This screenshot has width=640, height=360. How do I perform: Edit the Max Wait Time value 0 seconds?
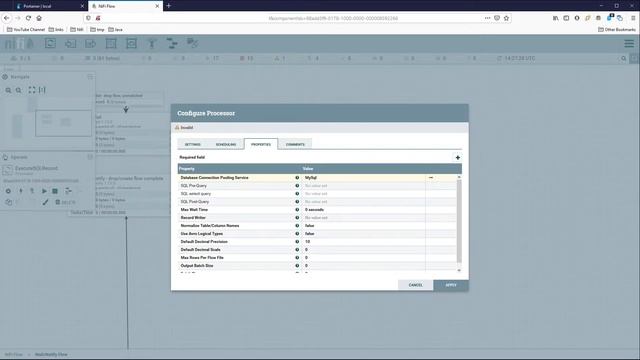(x=363, y=209)
